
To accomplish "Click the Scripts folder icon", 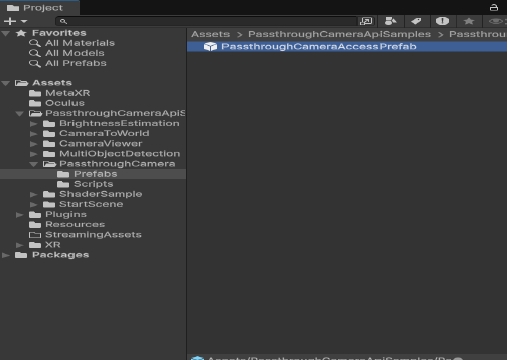I will (x=63, y=184).
